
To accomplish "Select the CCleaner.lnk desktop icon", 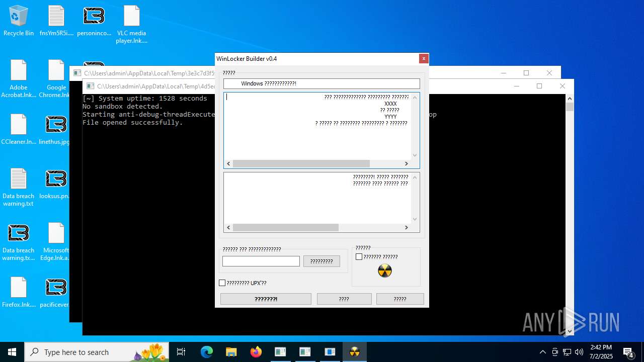I will [19, 129].
